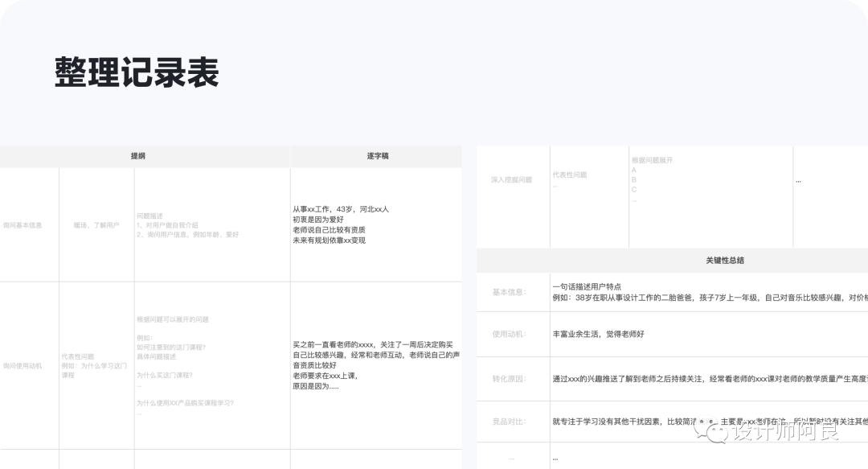
Task: Select the 转化原因 summary label
Action: click(x=509, y=378)
